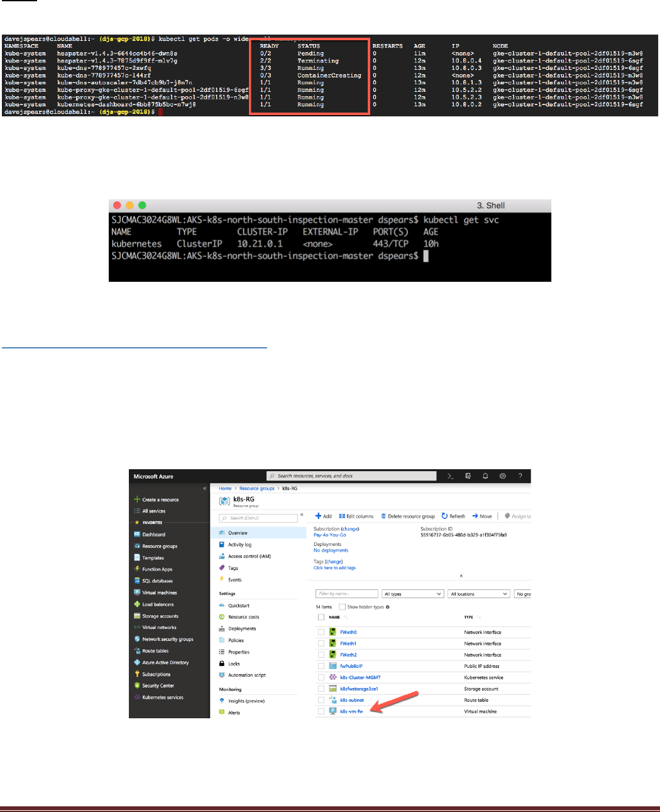660x812 pixels.
Task: Click the Add button in toolbar
Action: 324,516
